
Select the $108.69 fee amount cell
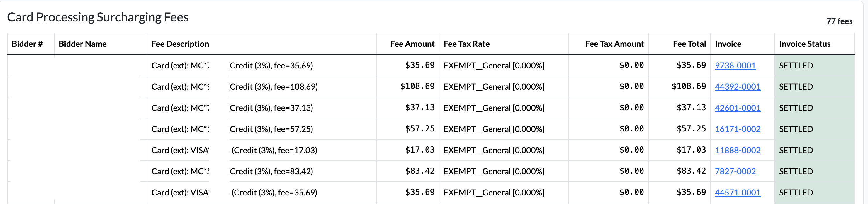pyautogui.click(x=407, y=86)
